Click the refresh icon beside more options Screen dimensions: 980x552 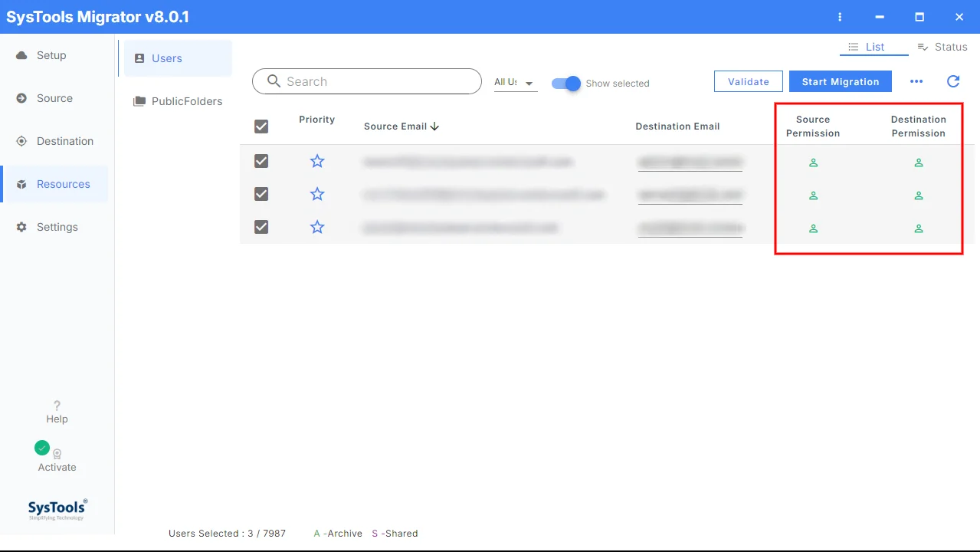[953, 81]
